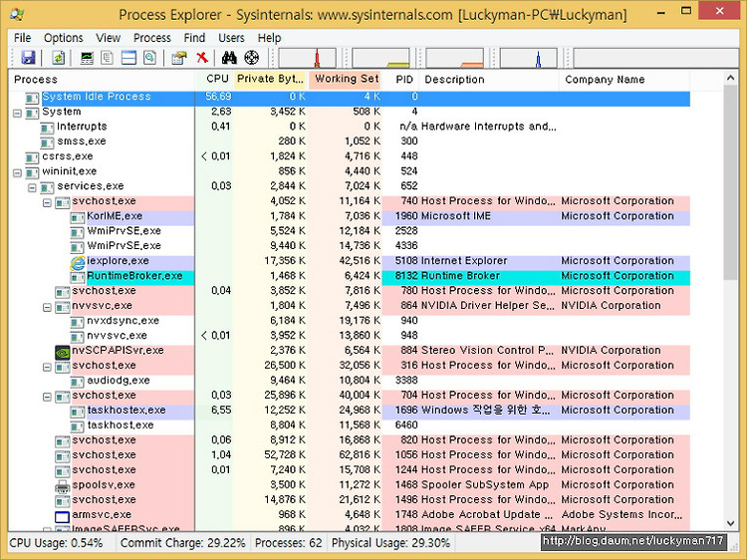
Task: Select the smss.exe process row
Action: [350, 142]
